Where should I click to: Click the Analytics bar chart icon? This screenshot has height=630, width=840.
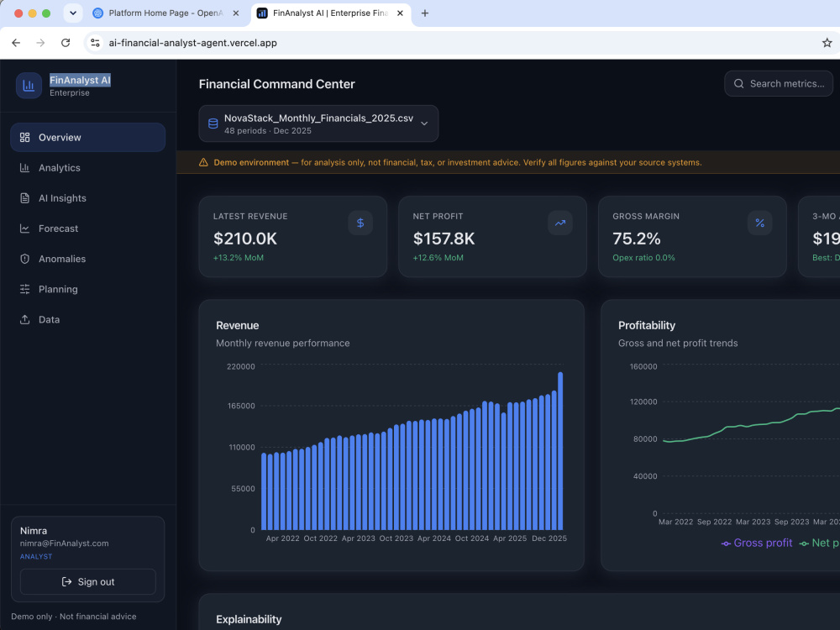pyautogui.click(x=24, y=168)
